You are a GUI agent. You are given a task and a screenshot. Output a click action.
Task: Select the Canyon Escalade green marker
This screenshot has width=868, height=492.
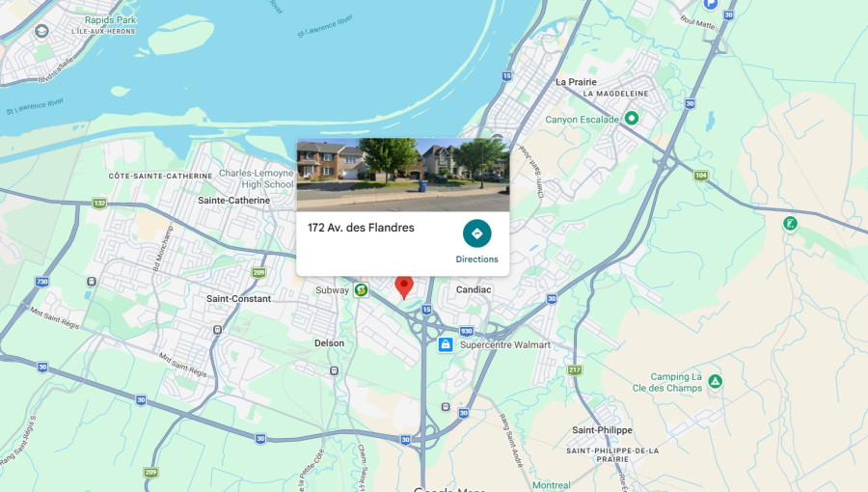[631, 118]
